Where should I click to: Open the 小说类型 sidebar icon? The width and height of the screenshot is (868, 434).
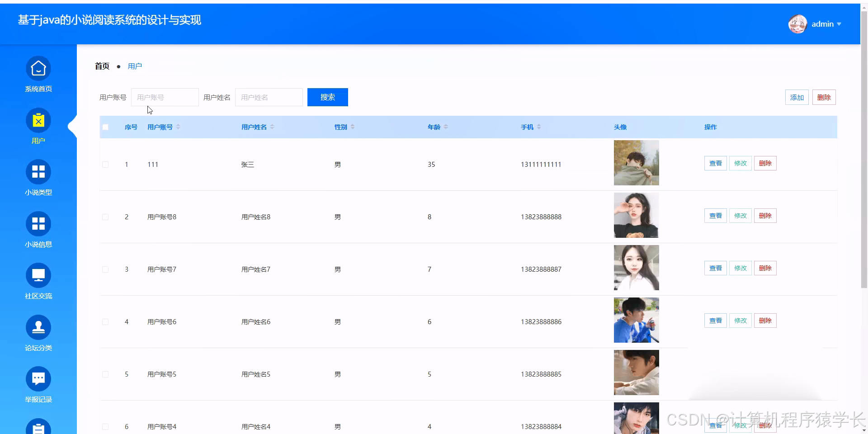(38, 172)
